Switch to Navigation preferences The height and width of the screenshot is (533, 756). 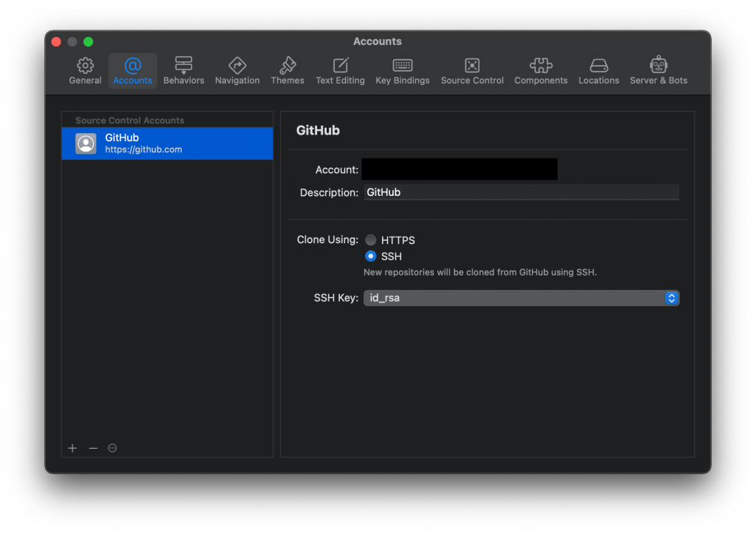pos(237,71)
